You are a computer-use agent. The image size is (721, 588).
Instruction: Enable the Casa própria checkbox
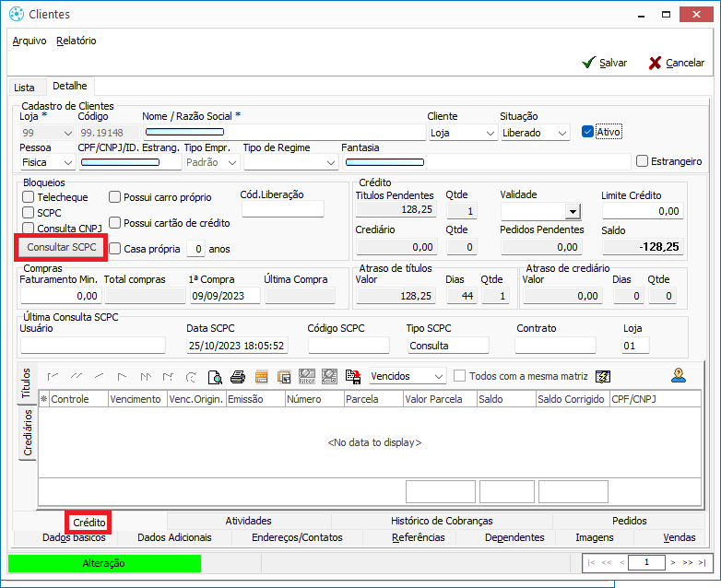(x=114, y=248)
